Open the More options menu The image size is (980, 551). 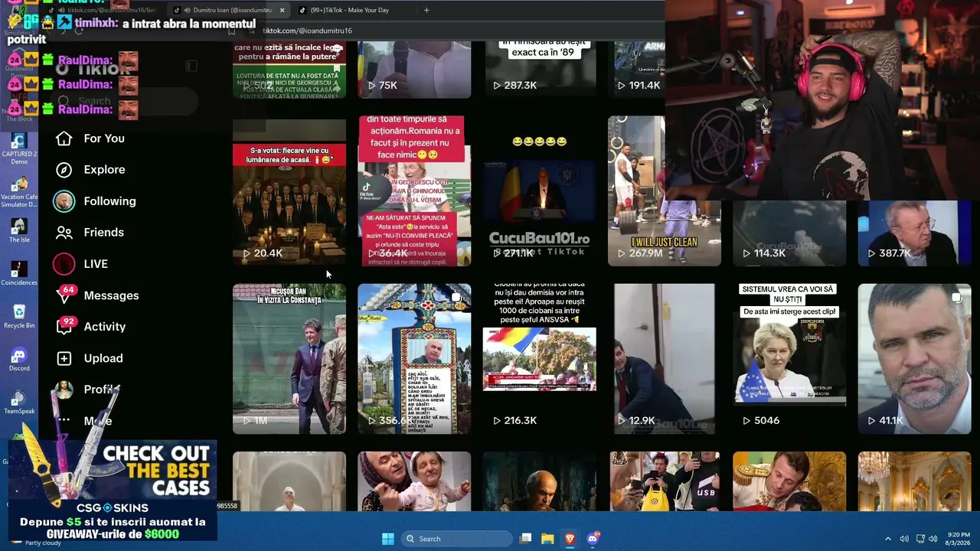point(85,421)
